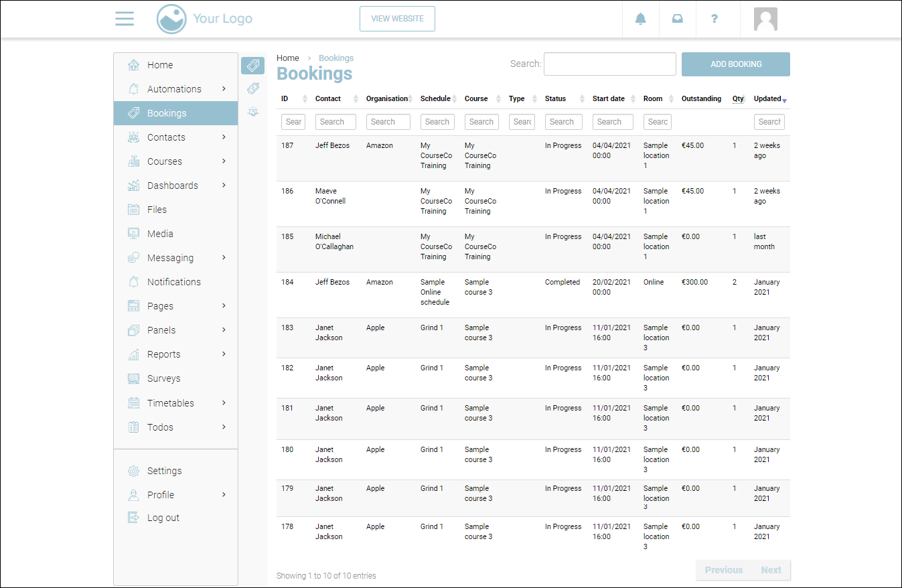Viewport: 902px width, 588px height.
Task: Sort table by Updated column
Action: pyautogui.click(x=769, y=98)
